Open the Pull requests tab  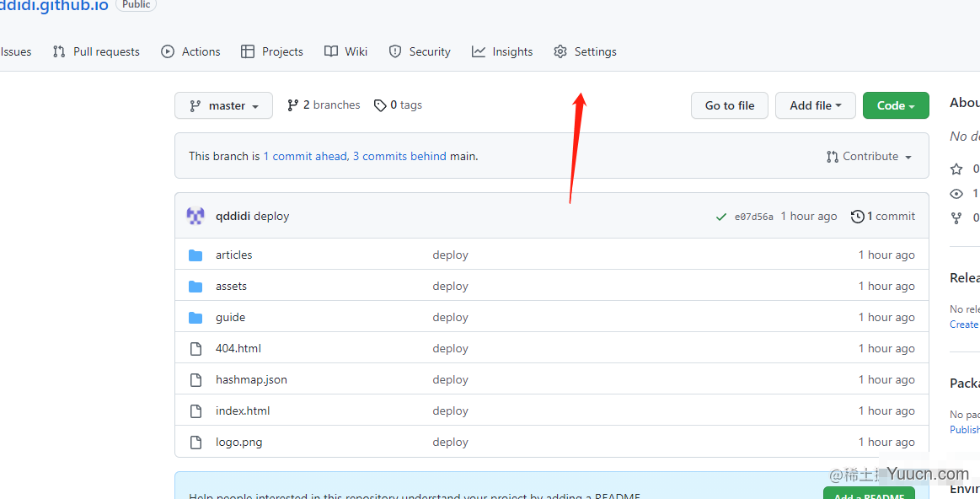[96, 52]
